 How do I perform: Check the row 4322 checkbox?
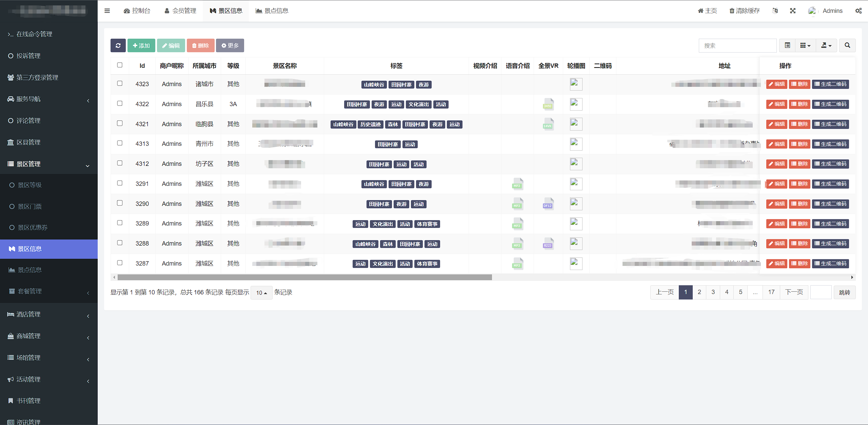(x=120, y=103)
